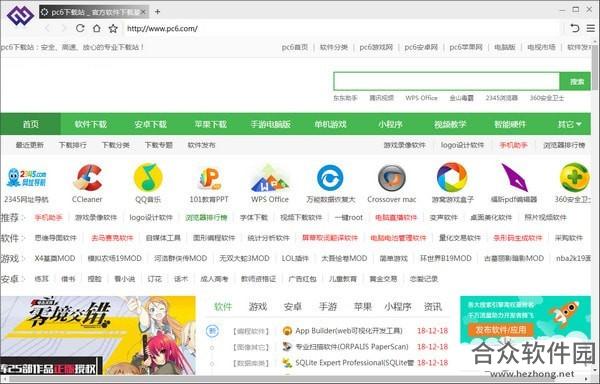Viewport: 600px width, 384px height.
Task: Click the green-bordered site search box
Action: (447, 81)
